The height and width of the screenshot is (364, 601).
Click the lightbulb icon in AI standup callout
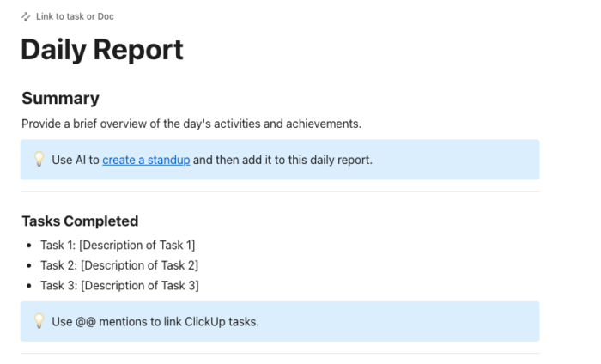coord(39,160)
